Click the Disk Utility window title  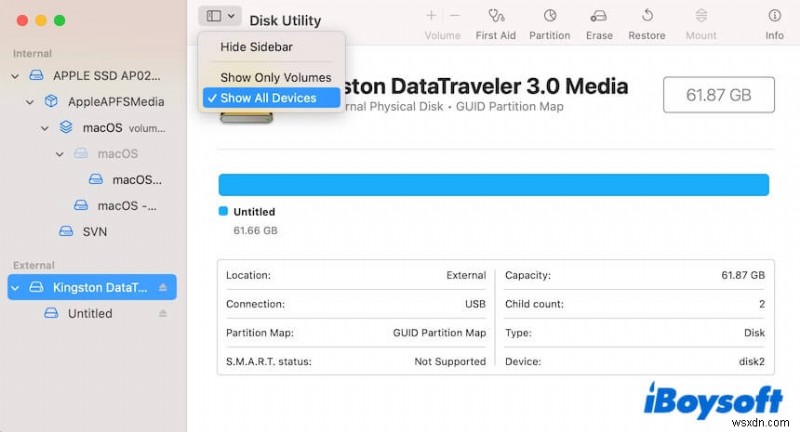[x=285, y=20]
